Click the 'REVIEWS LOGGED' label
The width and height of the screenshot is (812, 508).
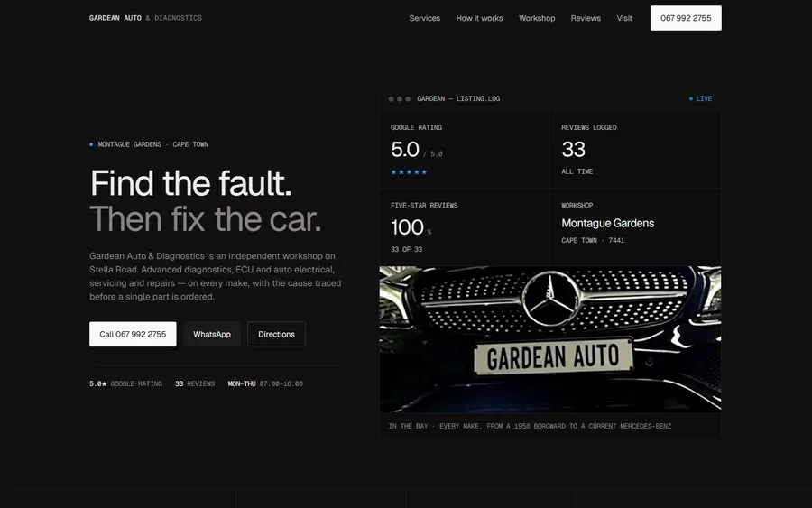pyautogui.click(x=589, y=127)
